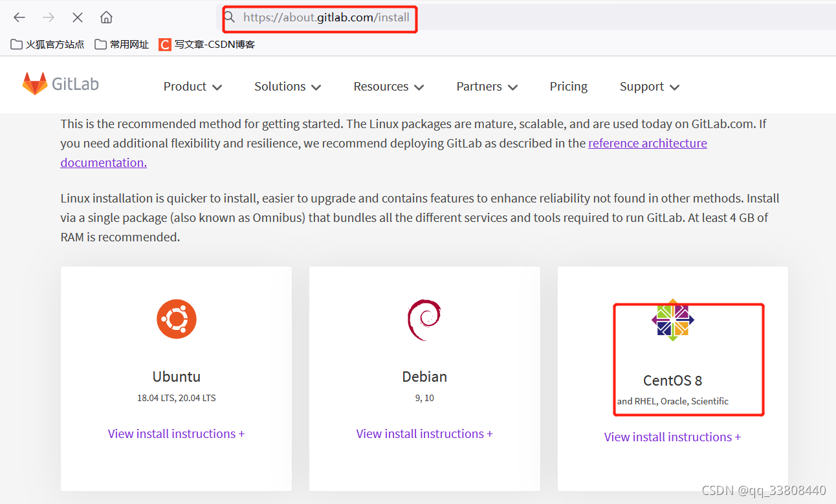This screenshot has width=836, height=504.
Task: Open the 火狐官方站点 bookmark folder
Action: pos(47,44)
